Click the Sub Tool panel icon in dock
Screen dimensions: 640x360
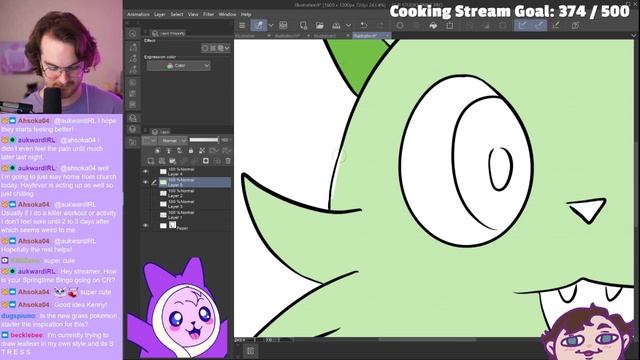(133, 48)
